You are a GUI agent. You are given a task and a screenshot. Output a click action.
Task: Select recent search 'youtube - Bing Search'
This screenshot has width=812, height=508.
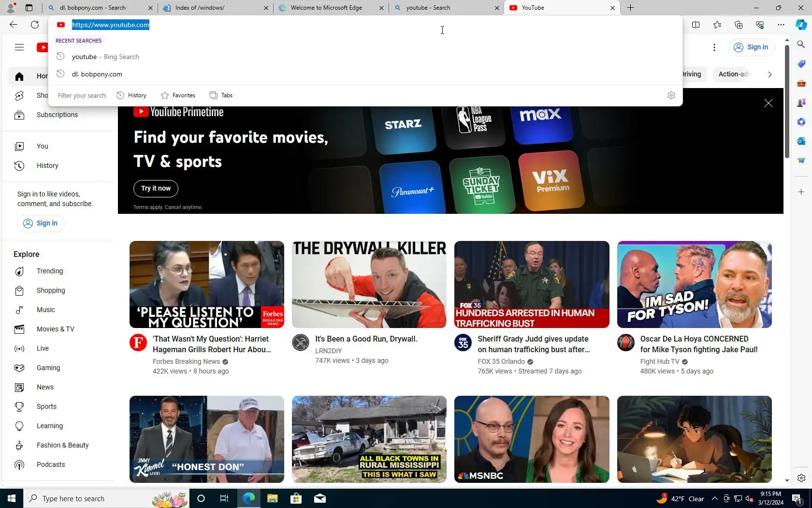365,57
